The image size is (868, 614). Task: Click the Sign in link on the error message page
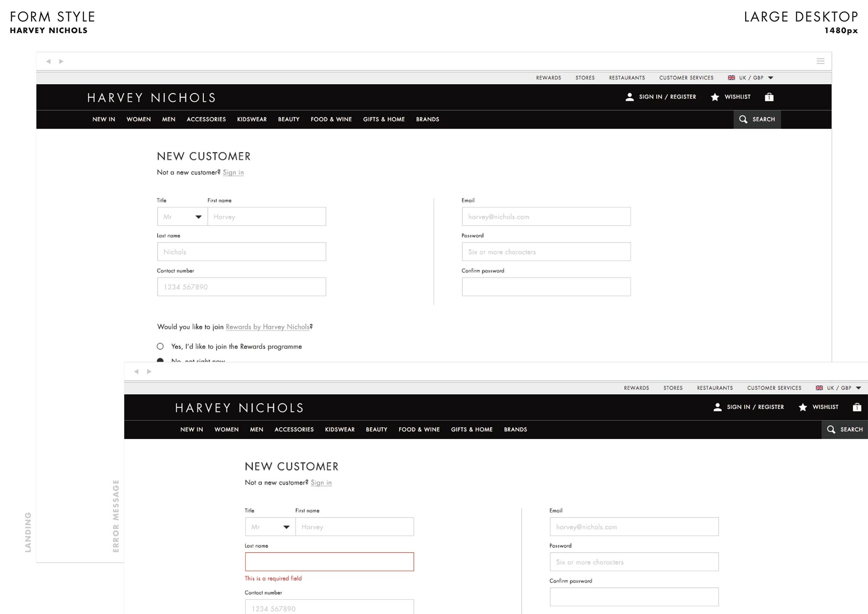[x=321, y=482]
